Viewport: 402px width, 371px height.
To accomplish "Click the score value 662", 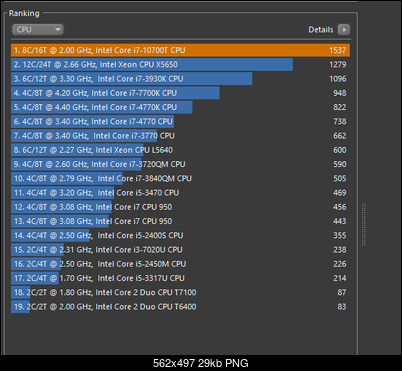I will [340, 136].
